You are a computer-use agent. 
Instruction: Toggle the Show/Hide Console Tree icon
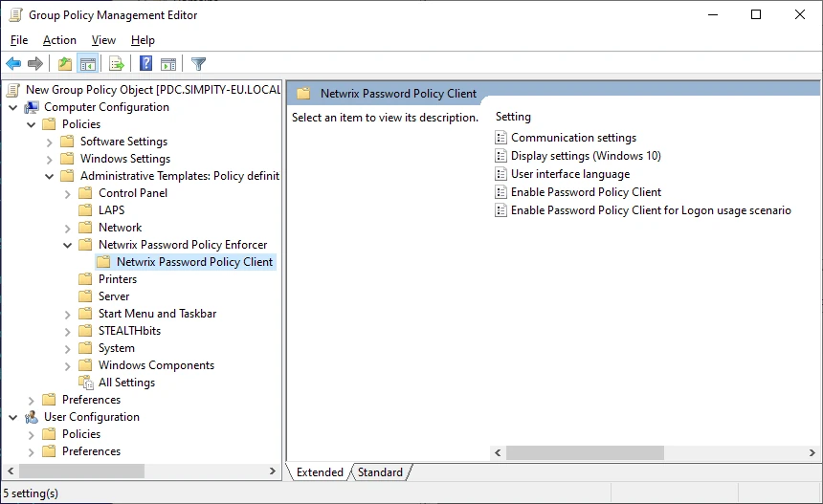pyautogui.click(x=88, y=64)
